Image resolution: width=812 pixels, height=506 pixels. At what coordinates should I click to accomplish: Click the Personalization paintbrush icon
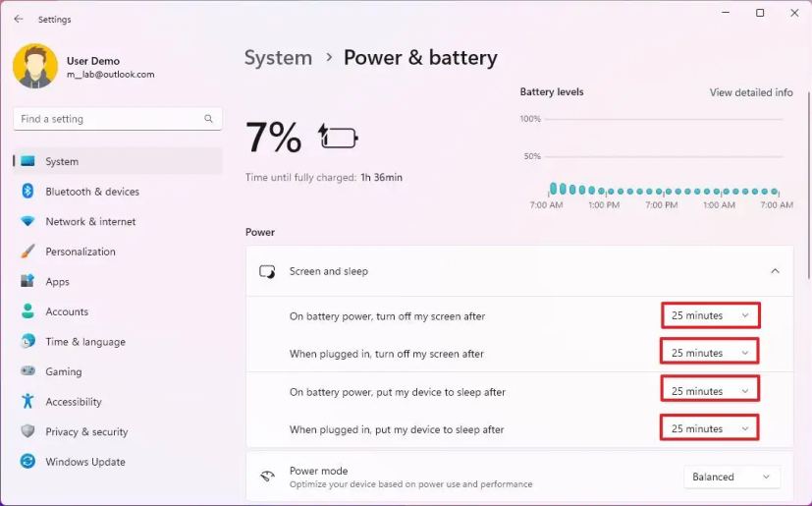(x=27, y=252)
